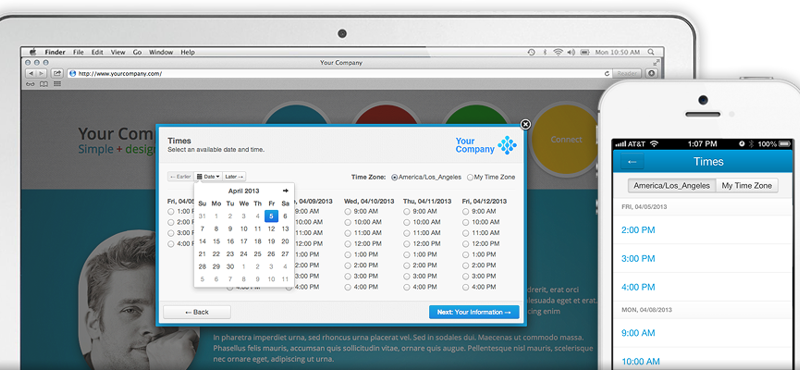Choose 9:00 AM on Wed, 04/10/2013
The height and width of the screenshot is (370, 800).
click(347, 211)
